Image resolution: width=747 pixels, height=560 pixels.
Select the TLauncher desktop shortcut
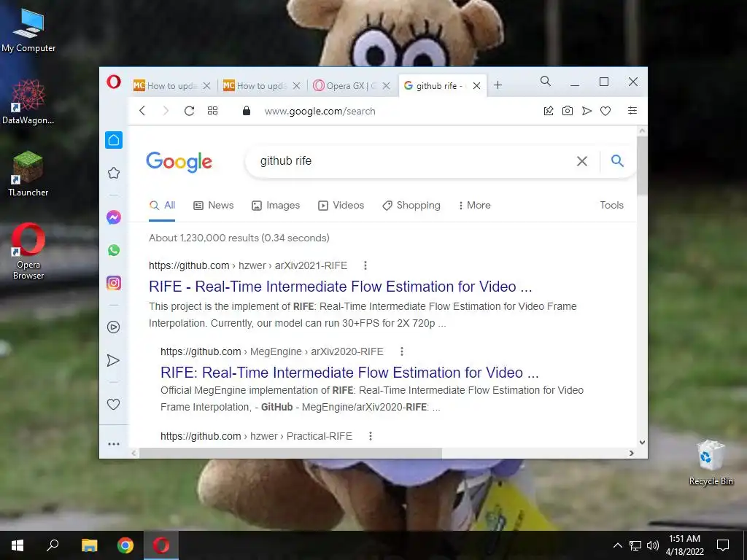28,174
